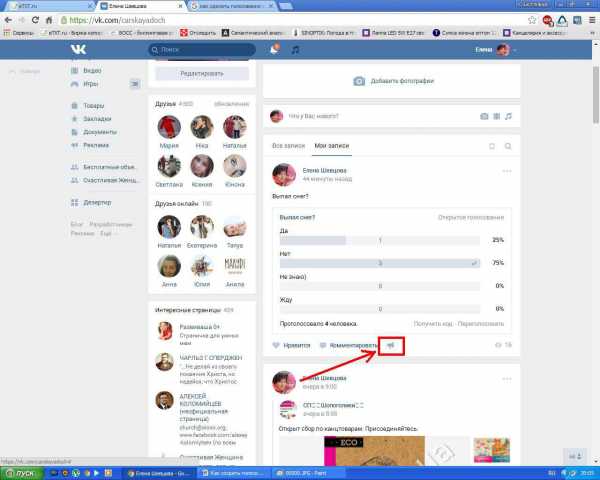This screenshot has width=600, height=480.
Task: Click the red adblock extension icon
Action: (548, 21)
